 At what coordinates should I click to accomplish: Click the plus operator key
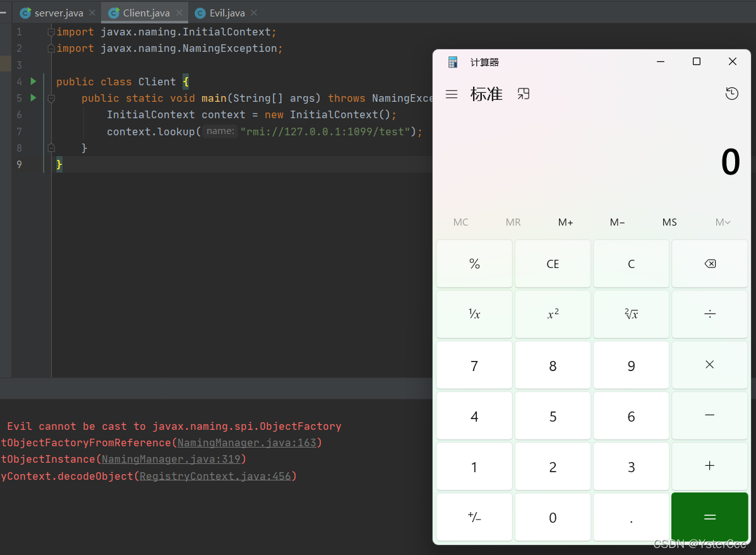click(x=710, y=467)
